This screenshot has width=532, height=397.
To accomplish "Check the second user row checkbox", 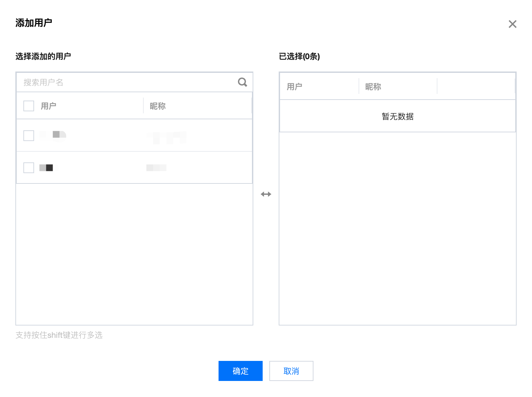I will pyautogui.click(x=29, y=168).
